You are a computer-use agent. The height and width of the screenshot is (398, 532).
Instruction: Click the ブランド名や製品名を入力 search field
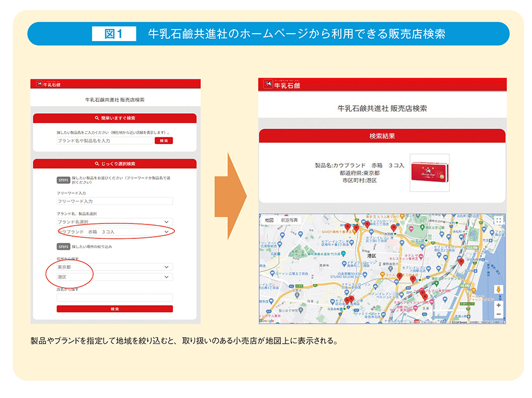click(105, 140)
